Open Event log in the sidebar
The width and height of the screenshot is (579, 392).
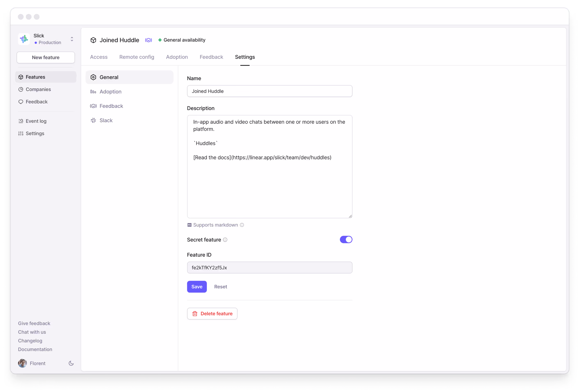[x=46, y=121]
